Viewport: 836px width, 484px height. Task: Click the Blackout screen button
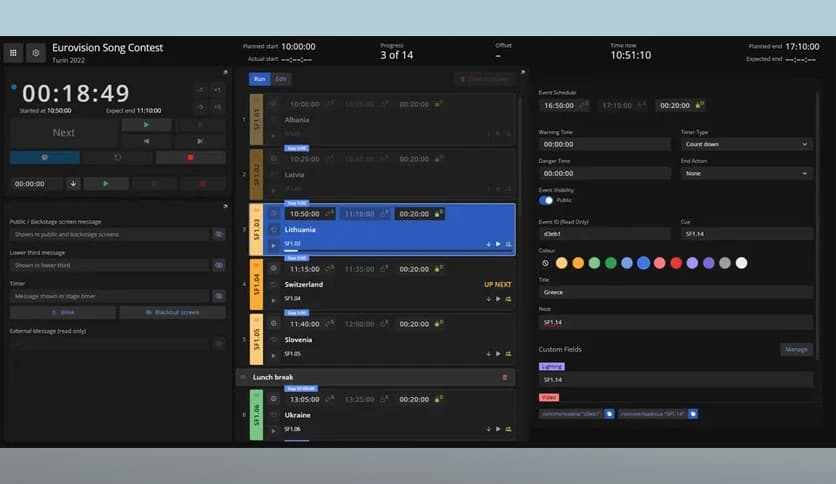point(172,312)
